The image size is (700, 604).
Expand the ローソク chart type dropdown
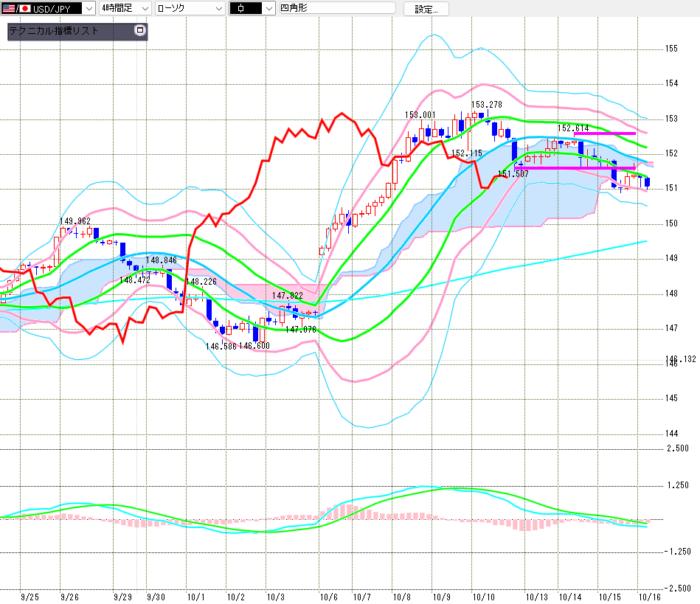pos(218,9)
